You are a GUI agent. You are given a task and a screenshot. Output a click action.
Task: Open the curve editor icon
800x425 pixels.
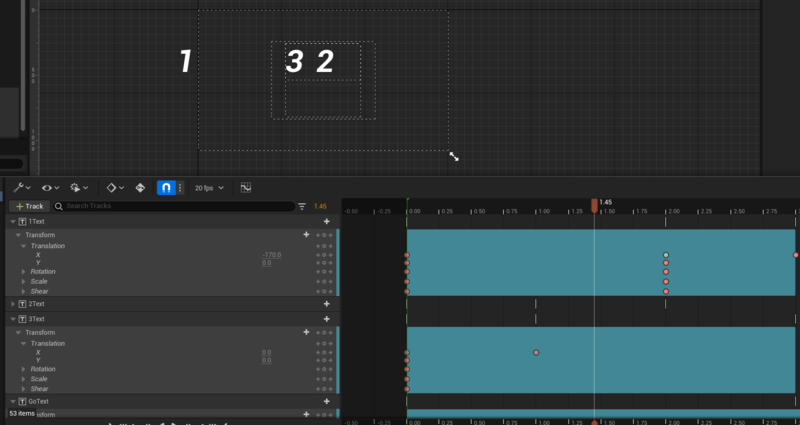tap(246, 188)
